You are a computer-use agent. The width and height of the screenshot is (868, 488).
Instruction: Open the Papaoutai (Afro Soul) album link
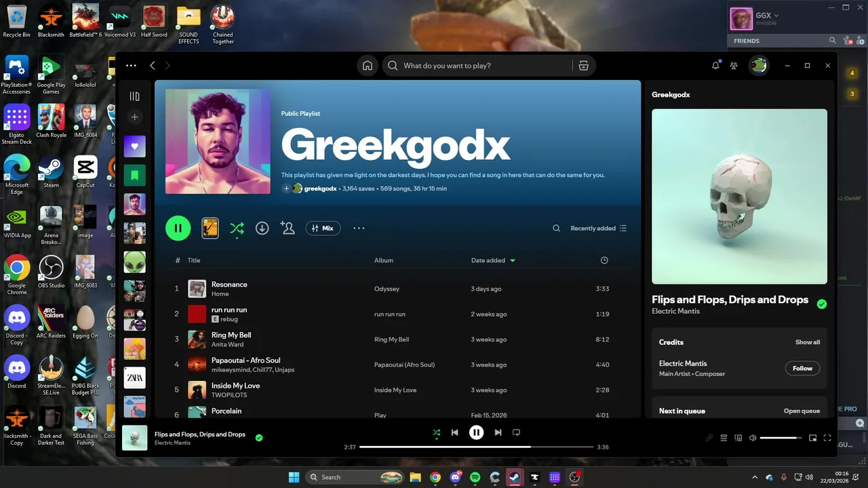(404, 365)
